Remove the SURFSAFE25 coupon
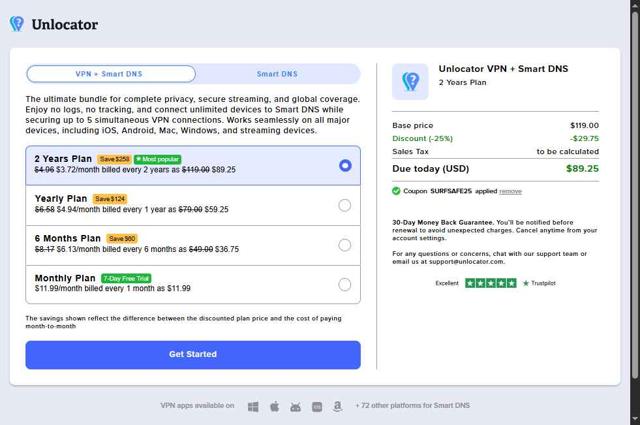Image resolution: width=640 pixels, height=425 pixels. tap(510, 191)
